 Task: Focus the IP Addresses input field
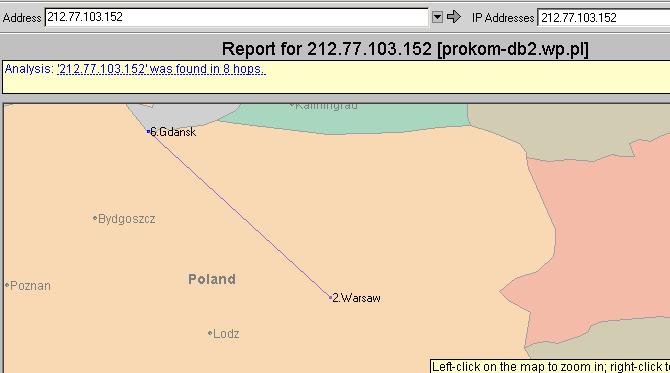(x=603, y=18)
